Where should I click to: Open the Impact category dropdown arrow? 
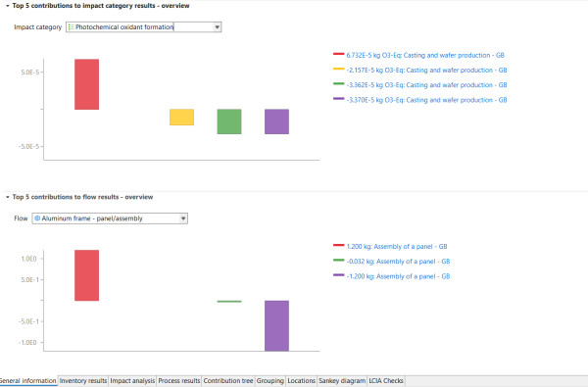tap(217, 27)
